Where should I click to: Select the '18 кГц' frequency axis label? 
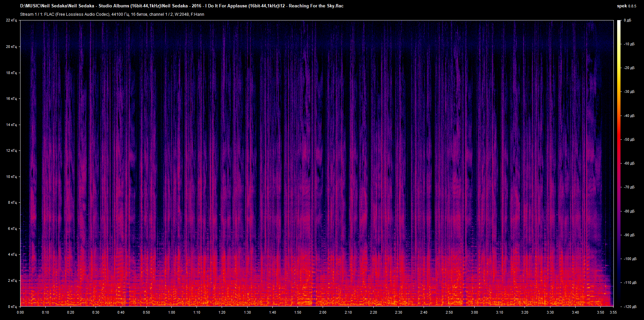pyautogui.click(x=11, y=73)
